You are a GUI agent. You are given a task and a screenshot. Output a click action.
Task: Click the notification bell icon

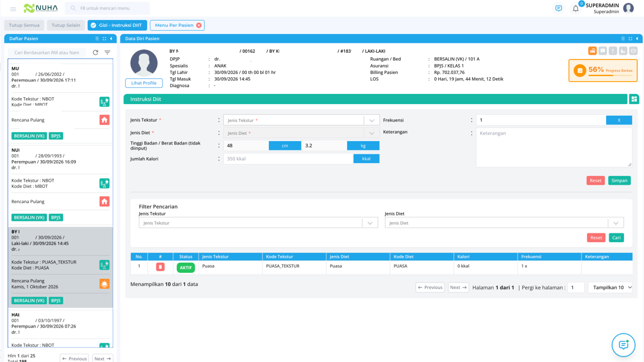(576, 8)
